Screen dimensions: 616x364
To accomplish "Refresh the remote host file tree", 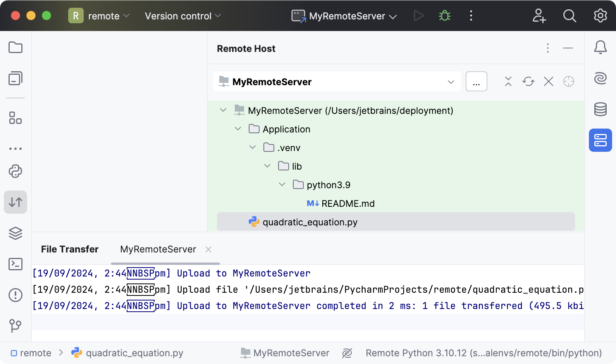I will (528, 81).
